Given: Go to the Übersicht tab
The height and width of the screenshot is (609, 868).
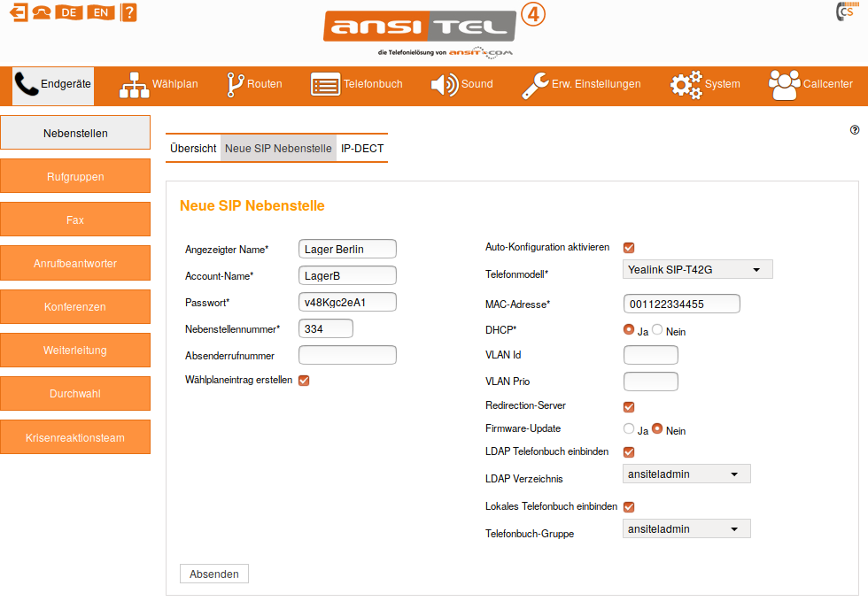Looking at the screenshot, I should point(193,149).
